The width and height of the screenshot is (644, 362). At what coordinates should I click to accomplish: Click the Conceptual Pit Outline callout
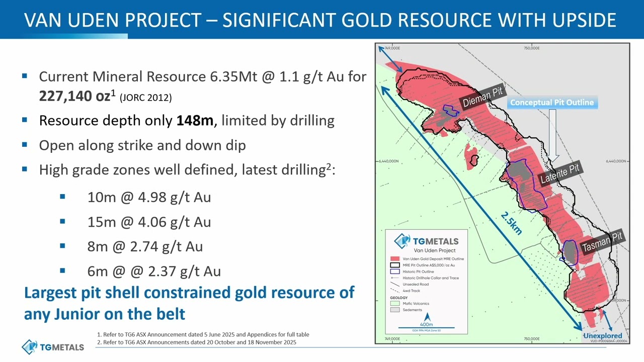[x=552, y=103]
